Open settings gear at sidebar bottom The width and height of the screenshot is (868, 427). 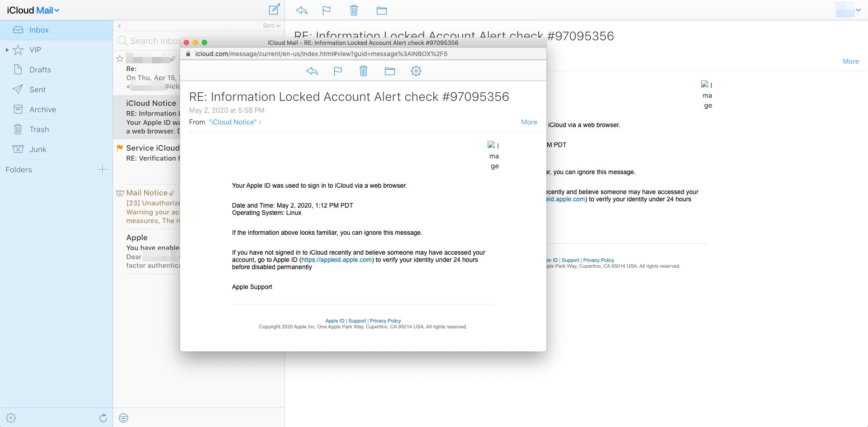point(11,418)
